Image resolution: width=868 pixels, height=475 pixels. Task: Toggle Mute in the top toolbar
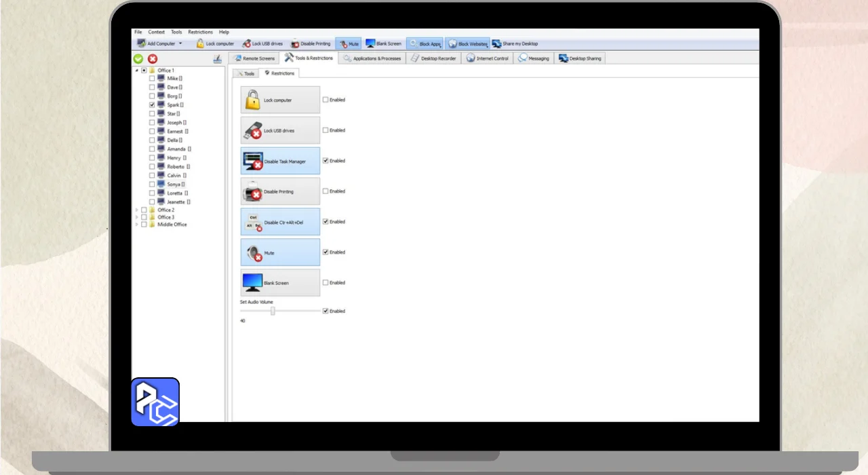(349, 43)
